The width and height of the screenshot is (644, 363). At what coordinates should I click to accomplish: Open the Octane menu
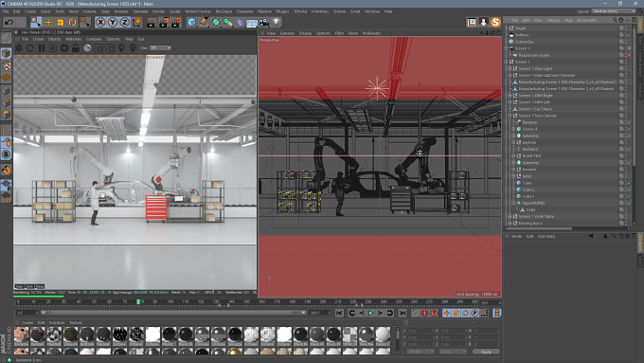[339, 11]
